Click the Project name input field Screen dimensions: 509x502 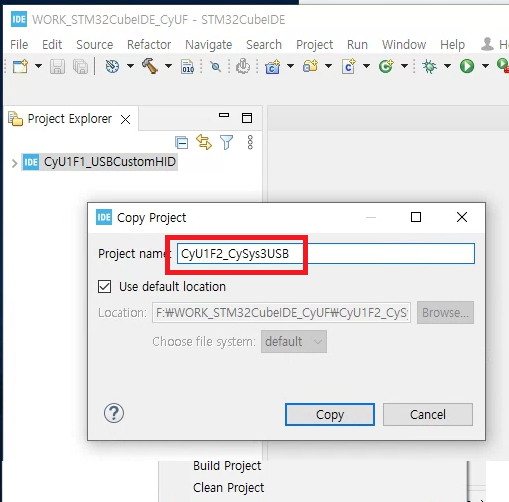click(x=326, y=254)
